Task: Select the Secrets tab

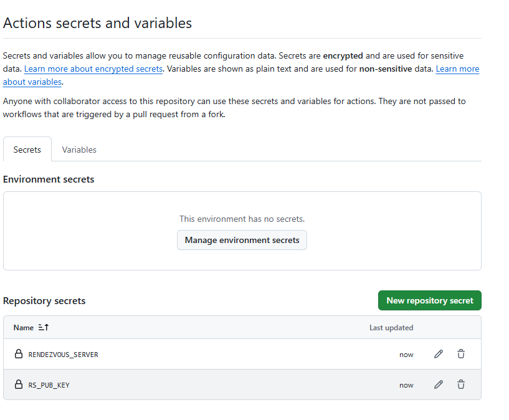Action: click(27, 150)
